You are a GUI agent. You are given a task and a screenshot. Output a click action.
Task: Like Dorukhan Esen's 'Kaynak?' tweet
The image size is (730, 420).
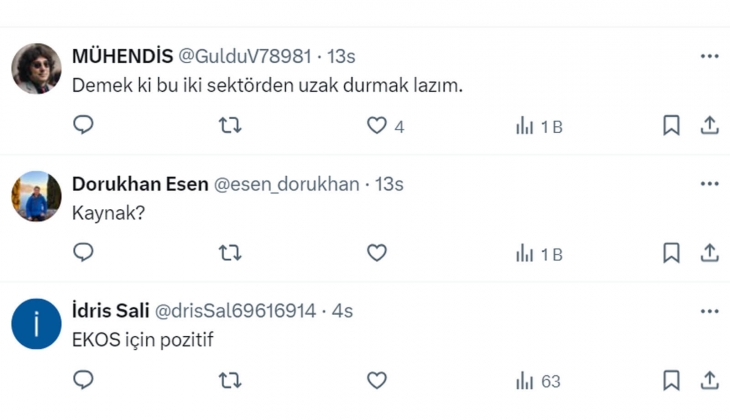click(x=376, y=254)
